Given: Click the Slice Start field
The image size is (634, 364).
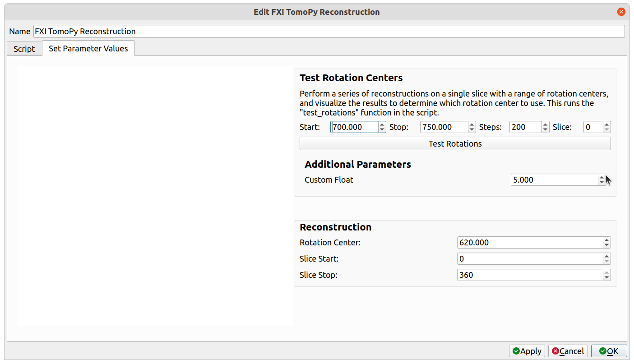Looking at the screenshot, I should pyautogui.click(x=530, y=259).
